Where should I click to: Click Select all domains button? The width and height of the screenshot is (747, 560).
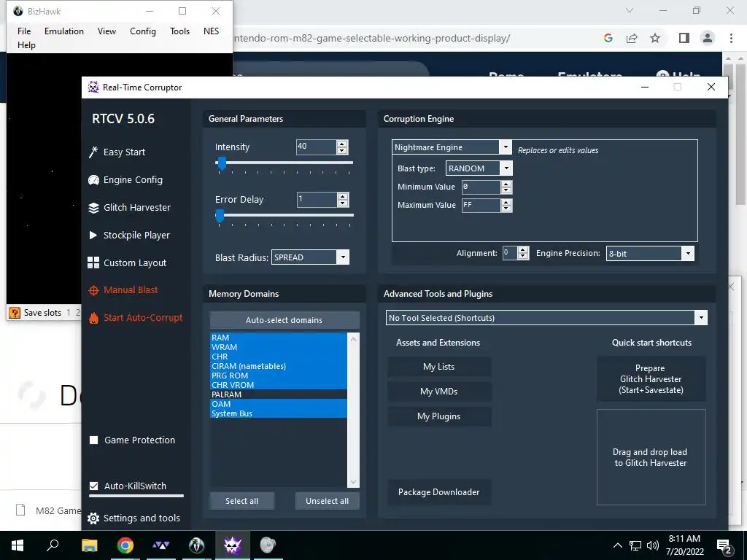pyautogui.click(x=242, y=501)
